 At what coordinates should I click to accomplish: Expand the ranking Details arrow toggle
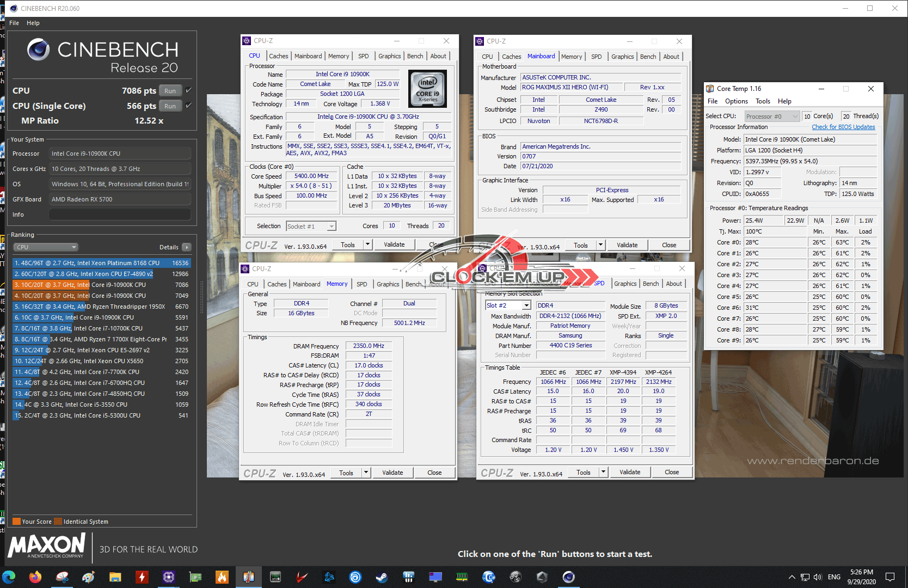[187, 247]
